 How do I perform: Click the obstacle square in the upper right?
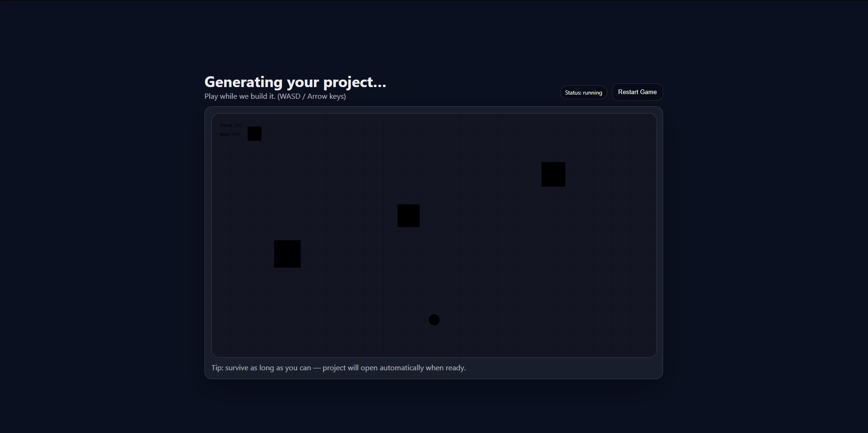click(x=553, y=174)
